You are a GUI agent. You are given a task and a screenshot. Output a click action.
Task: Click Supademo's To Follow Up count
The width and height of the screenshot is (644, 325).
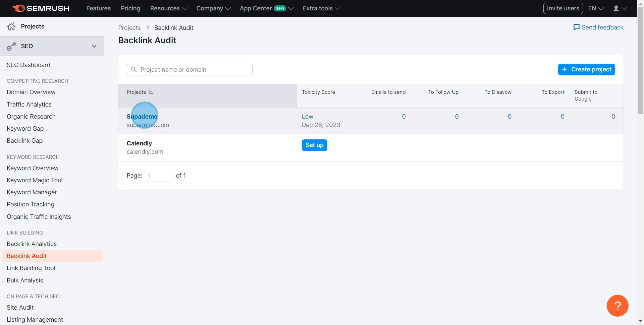(457, 117)
